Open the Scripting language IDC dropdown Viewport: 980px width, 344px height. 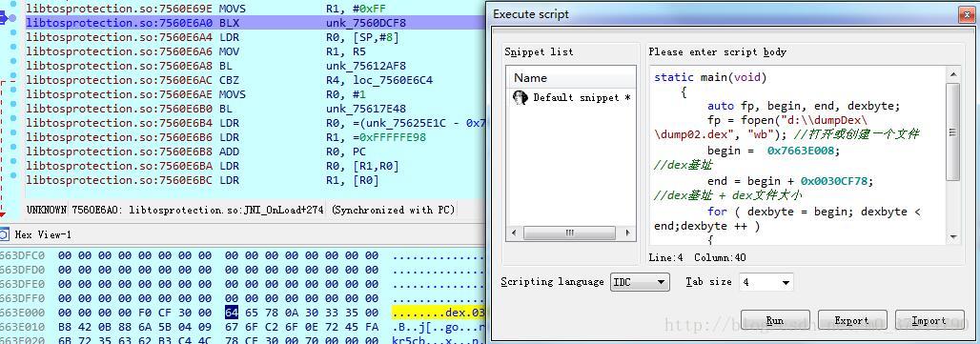click(x=640, y=282)
